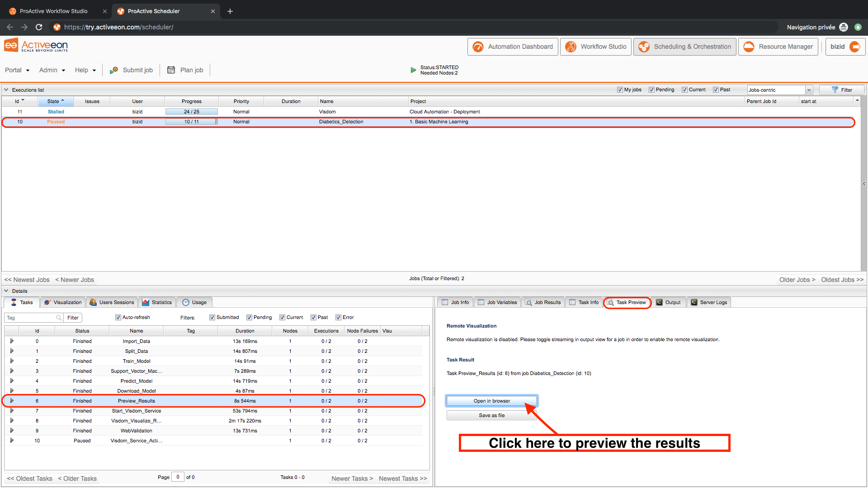868x488 pixels.
Task: Click the 24 / 25 progress bar
Action: pyautogui.click(x=191, y=112)
